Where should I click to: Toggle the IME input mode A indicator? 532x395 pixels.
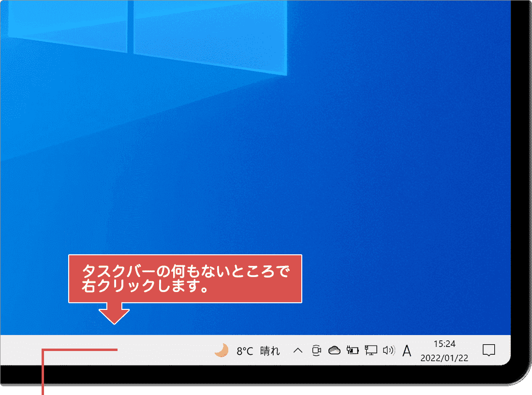point(407,351)
